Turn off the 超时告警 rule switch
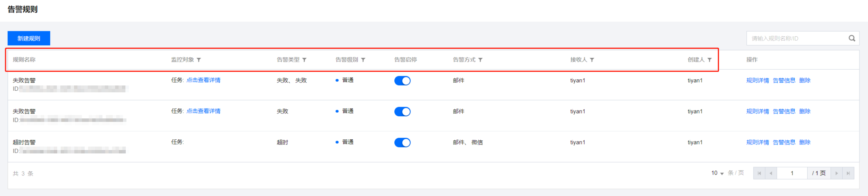 pos(402,142)
